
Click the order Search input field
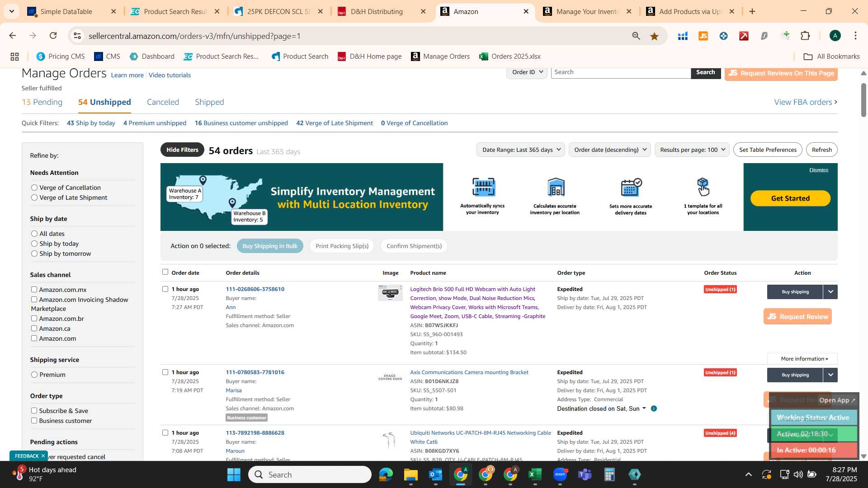pyautogui.click(x=621, y=72)
